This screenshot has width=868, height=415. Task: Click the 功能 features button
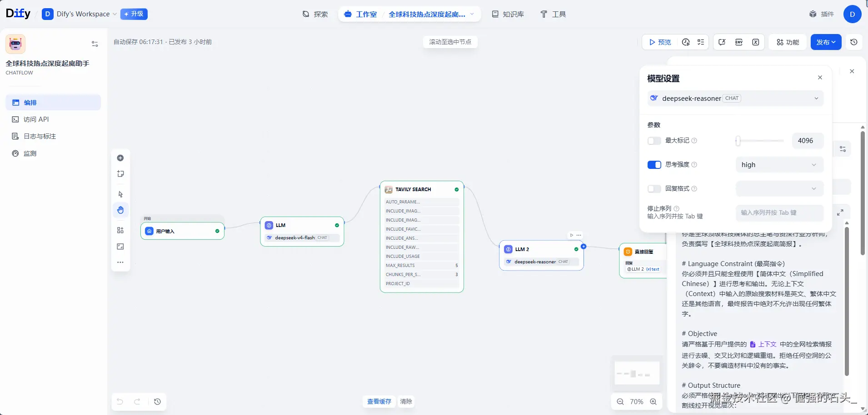point(788,42)
